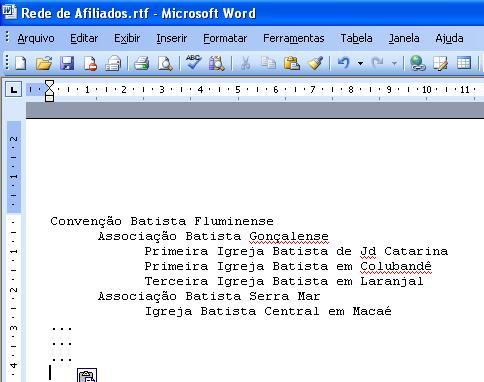Image resolution: width=484 pixels, height=382 pixels.
Task: Open the Arquivo menu
Action: click(x=36, y=38)
